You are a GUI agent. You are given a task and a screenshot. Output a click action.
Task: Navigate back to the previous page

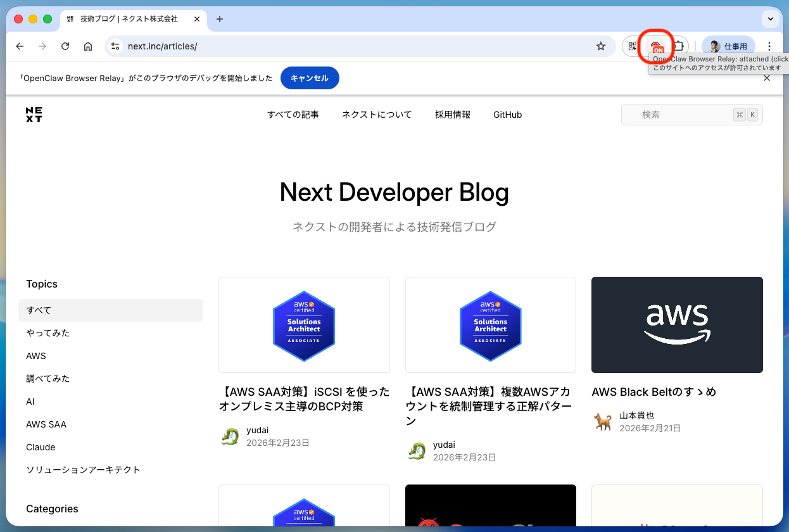20,46
